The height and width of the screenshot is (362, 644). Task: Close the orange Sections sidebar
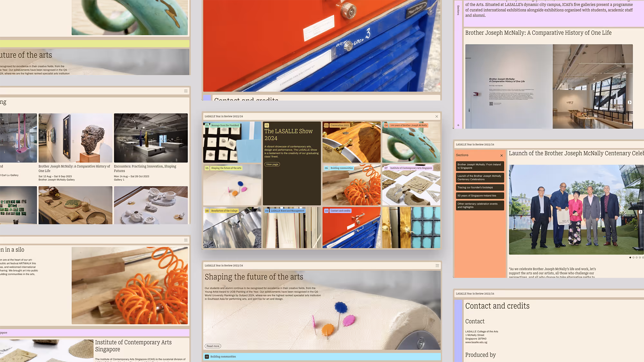[501, 155]
